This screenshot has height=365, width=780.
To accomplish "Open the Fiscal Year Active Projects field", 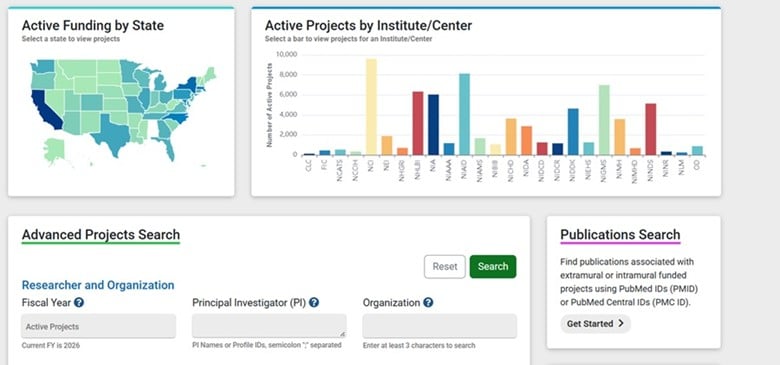I will click(x=98, y=326).
